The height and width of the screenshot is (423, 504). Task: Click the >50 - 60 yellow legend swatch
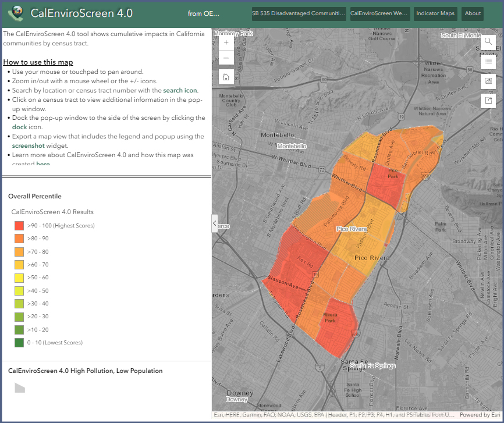(19, 278)
